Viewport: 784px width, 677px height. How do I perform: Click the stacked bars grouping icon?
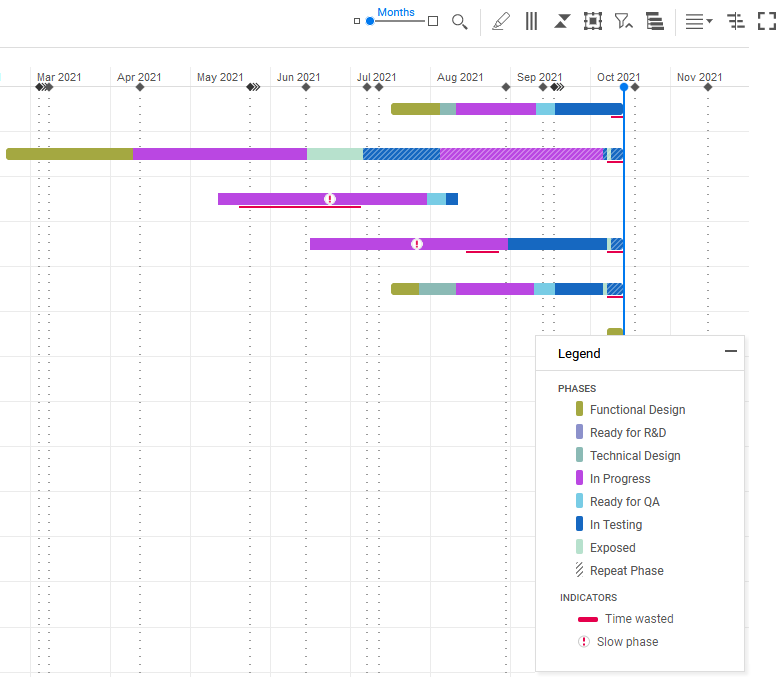click(654, 21)
